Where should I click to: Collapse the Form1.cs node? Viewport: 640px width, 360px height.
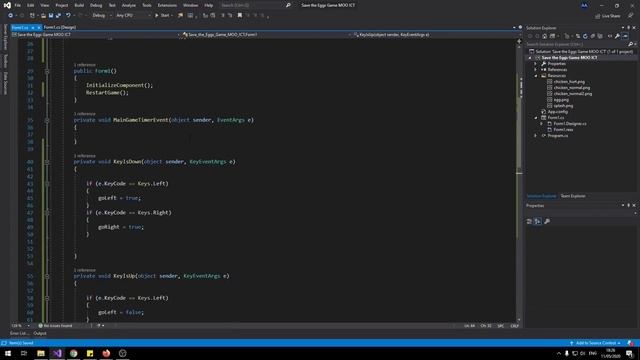[536, 118]
